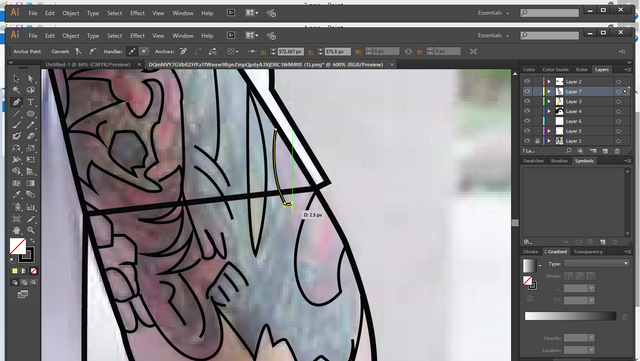The image size is (640, 361).
Task: Hide Layer 3 eye icon
Action: tap(527, 101)
